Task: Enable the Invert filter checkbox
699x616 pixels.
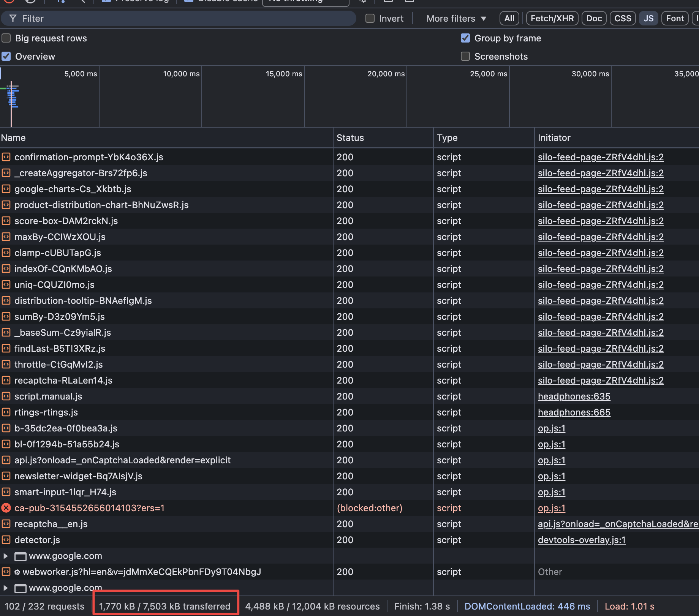Action: 369,18
